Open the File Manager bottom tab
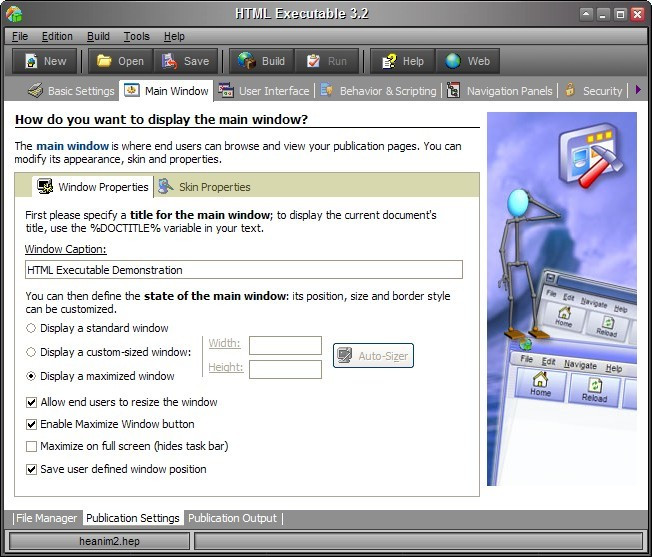Image resolution: width=652 pixels, height=557 pixels. click(47, 518)
